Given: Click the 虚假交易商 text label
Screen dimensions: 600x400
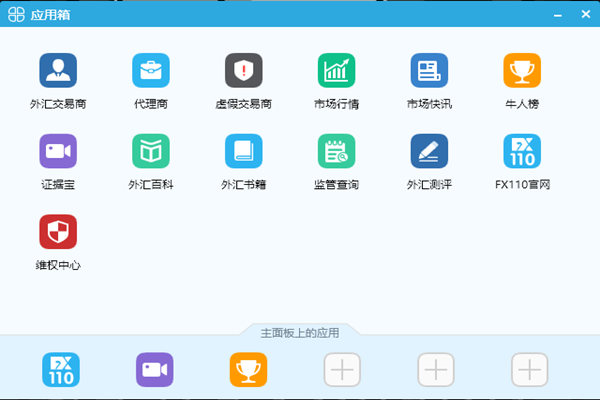Looking at the screenshot, I should point(244,104).
